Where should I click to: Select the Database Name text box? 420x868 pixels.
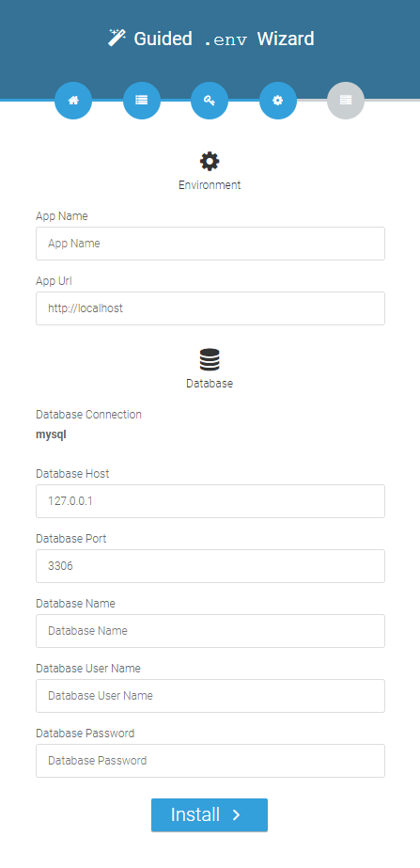[210, 630]
